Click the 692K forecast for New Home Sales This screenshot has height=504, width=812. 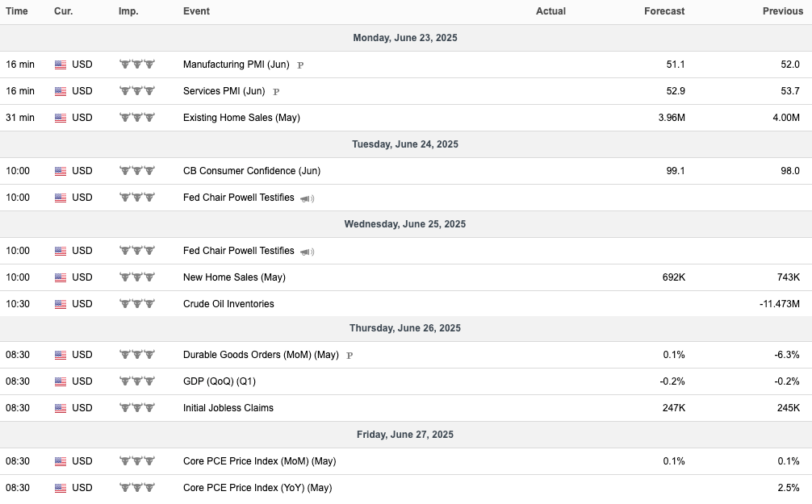point(674,277)
